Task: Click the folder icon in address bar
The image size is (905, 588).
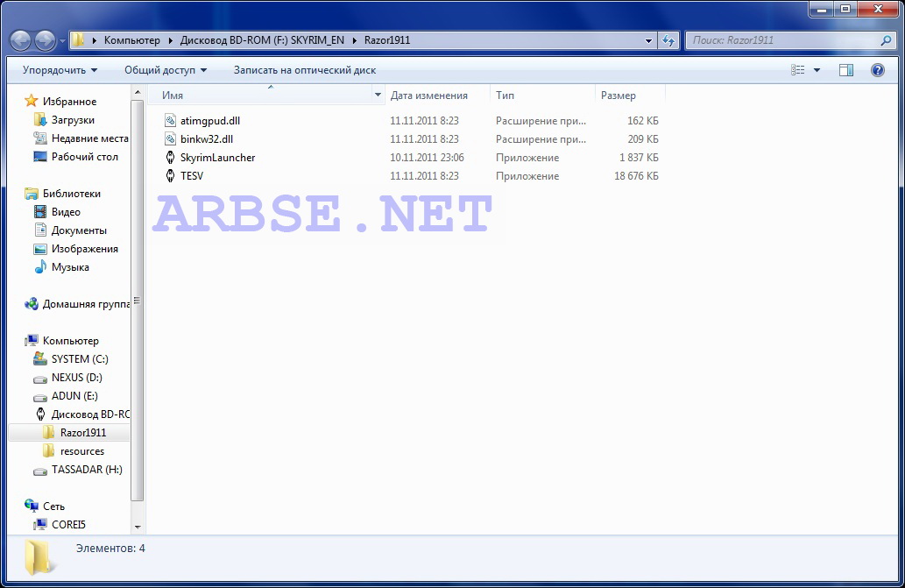Action: point(79,39)
